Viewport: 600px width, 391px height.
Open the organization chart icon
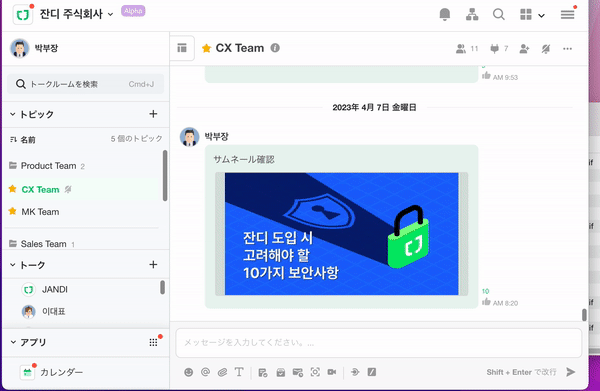(472, 15)
